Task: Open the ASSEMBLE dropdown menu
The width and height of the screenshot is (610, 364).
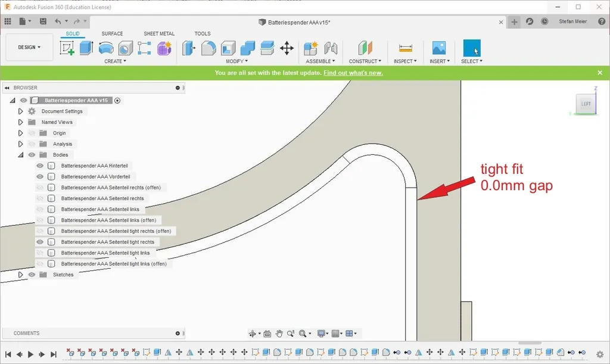Action: pyautogui.click(x=320, y=61)
